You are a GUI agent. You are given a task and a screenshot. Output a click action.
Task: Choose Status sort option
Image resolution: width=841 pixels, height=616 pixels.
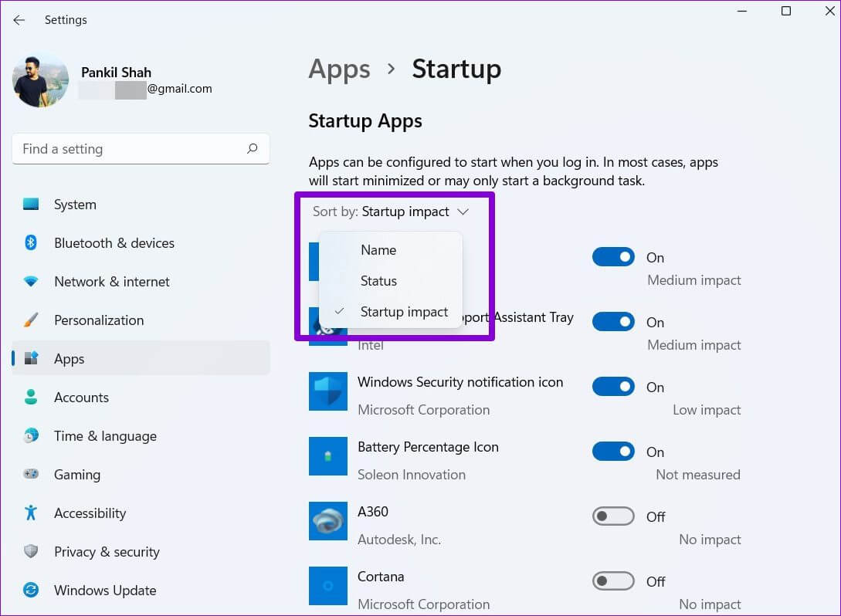coord(391,281)
